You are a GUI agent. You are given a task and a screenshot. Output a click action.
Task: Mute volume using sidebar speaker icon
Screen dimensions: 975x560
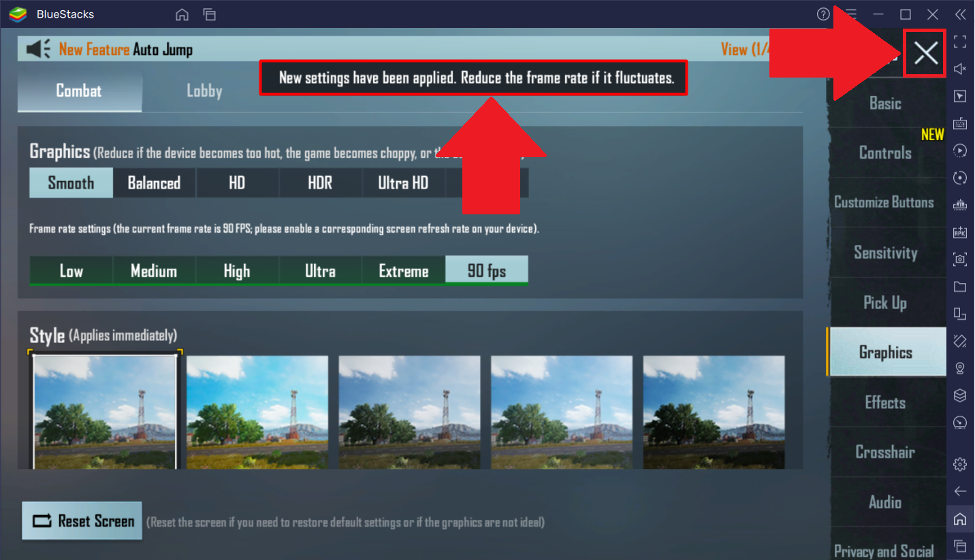click(x=960, y=69)
